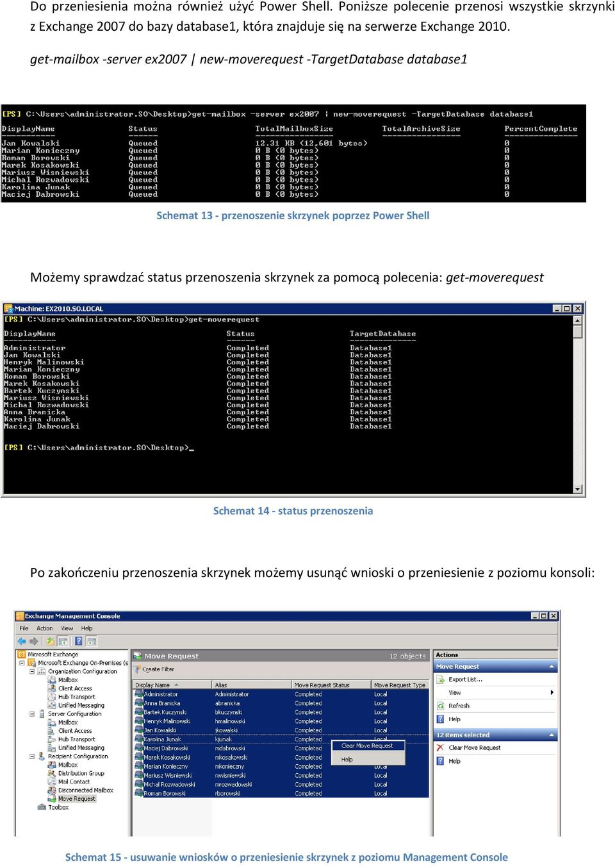The width and height of the screenshot is (615, 868).
Task: Open the Action menu
Action: click(x=45, y=628)
